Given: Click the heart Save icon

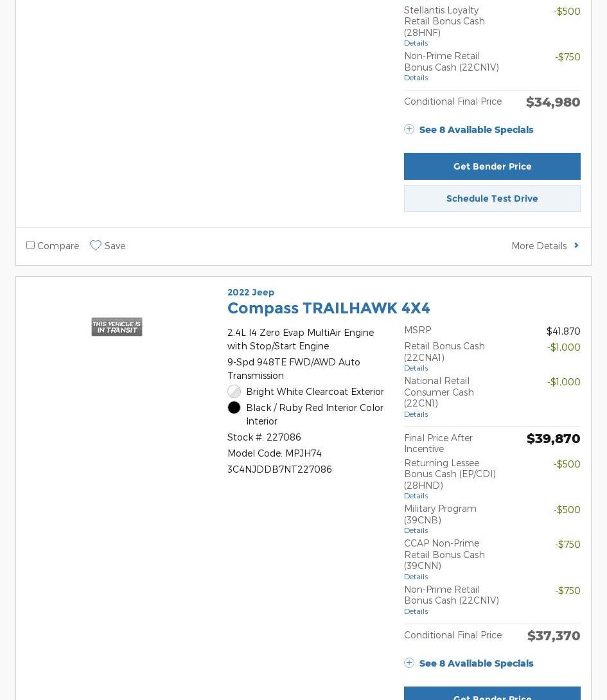Looking at the screenshot, I should pos(96,245).
